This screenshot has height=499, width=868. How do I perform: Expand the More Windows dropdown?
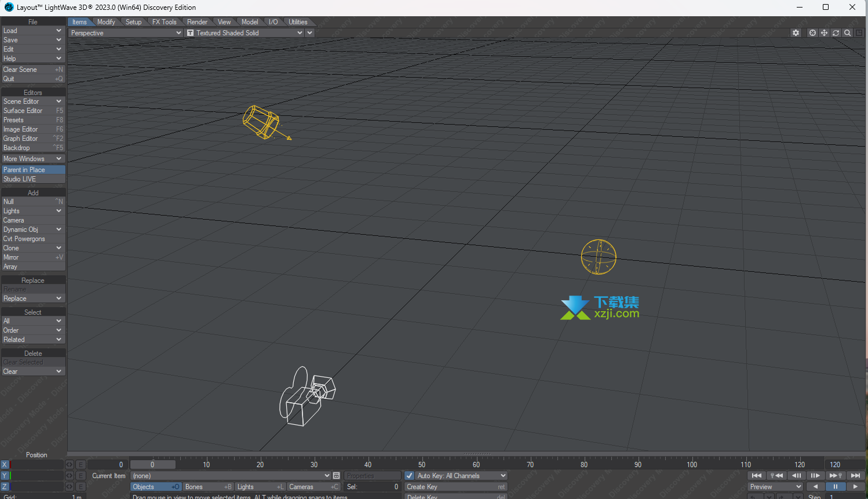click(x=33, y=159)
